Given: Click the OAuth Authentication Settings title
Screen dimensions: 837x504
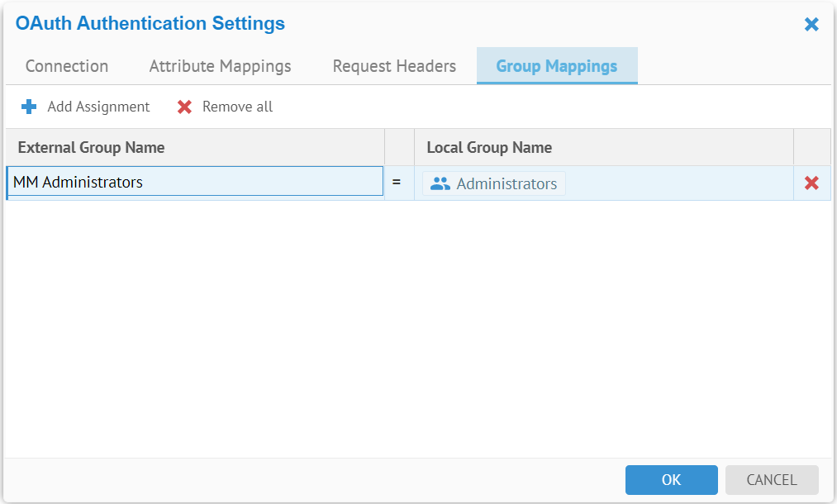Looking at the screenshot, I should pos(150,24).
